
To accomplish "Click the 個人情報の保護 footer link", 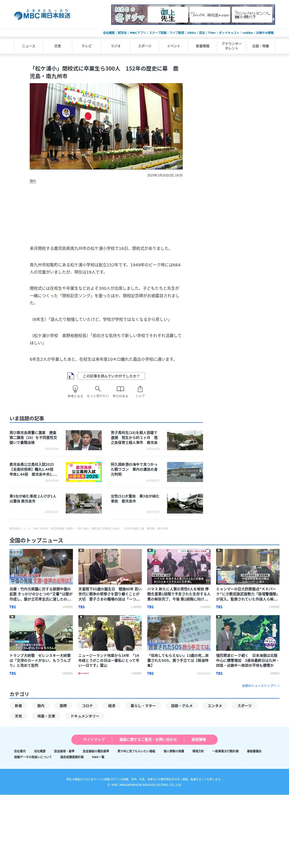I will click(x=174, y=751).
